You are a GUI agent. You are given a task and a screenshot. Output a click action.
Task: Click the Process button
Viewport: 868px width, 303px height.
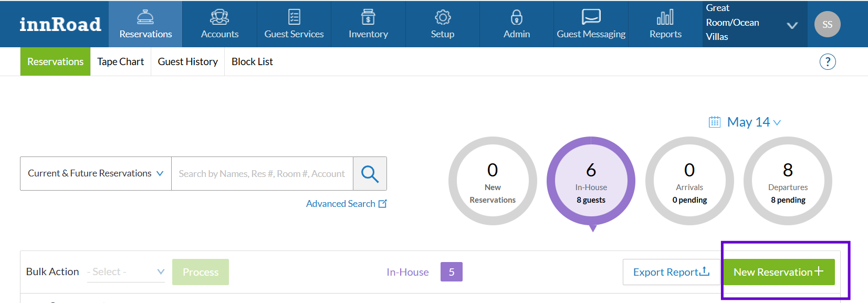pyautogui.click(x=201, y=272)
